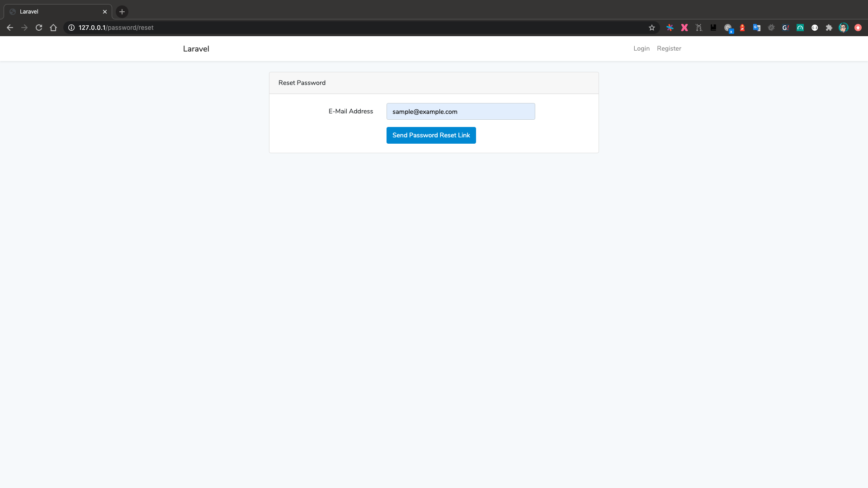868x488 pixels.
Task: Click the Laravel brand heading
Action: click(x=196, y=48)
